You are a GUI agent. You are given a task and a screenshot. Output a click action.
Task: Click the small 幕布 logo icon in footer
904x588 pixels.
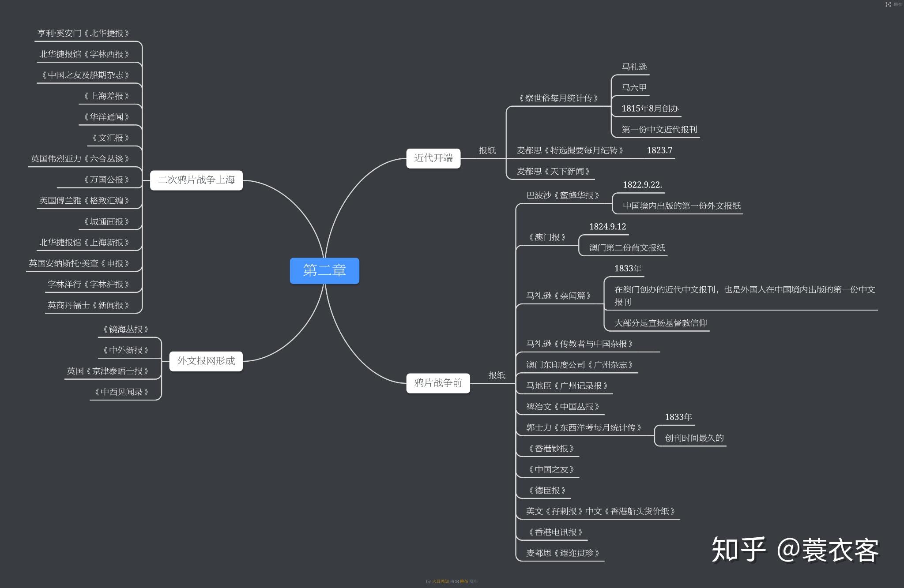pyautogui.click(x=457, y=581)
